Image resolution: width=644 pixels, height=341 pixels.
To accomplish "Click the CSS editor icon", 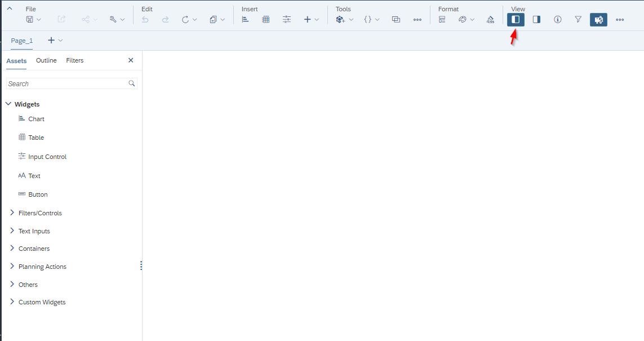I will click(x=490, y=19).
